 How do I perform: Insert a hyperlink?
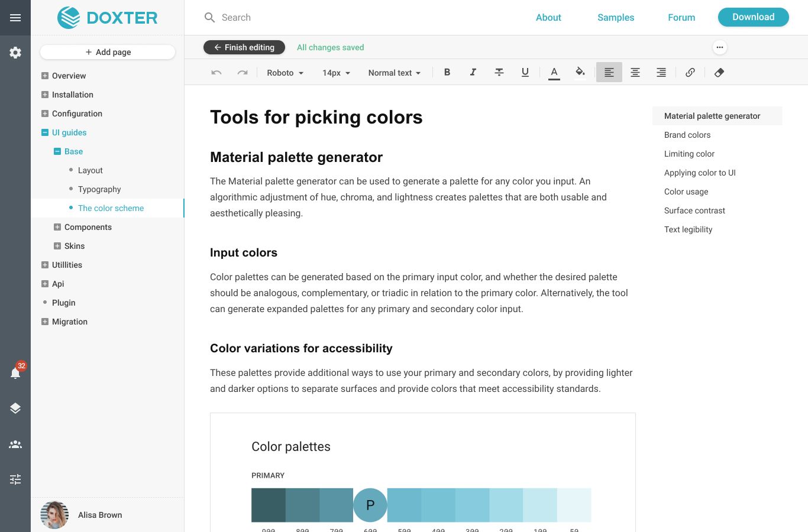[x=690, y=72]
